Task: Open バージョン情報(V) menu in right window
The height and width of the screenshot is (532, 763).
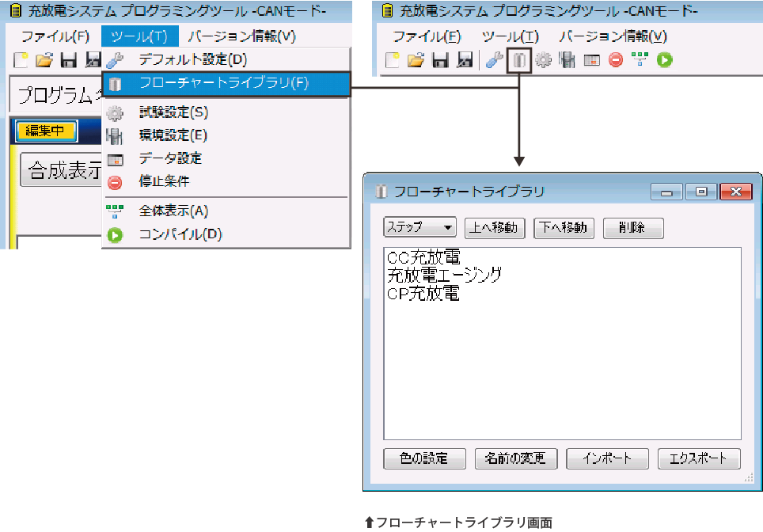Action: [613, 36]
